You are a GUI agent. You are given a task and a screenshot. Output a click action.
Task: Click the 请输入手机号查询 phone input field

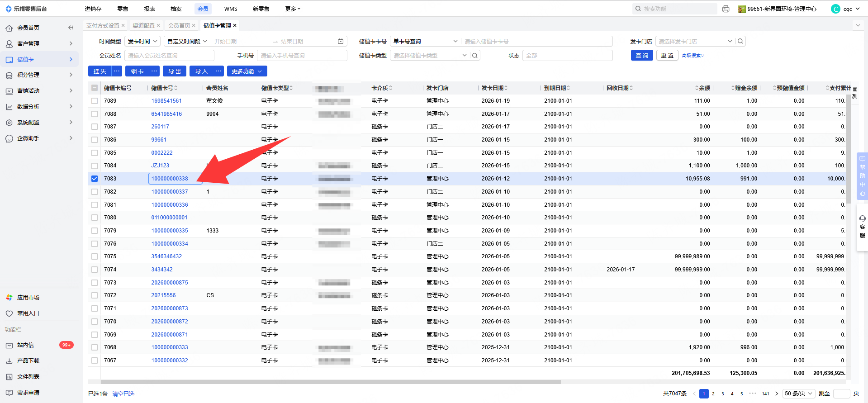click(302, 56)
